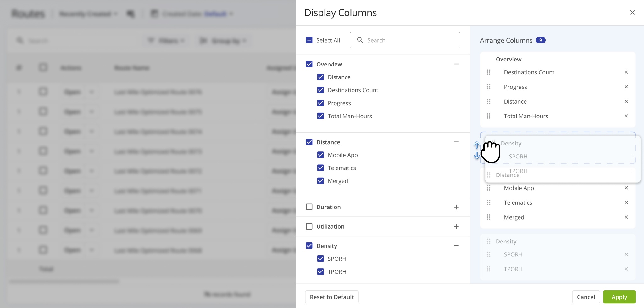644x308 pixels.
Task: Open the Filters menu
Action: (x=166, y=40)
